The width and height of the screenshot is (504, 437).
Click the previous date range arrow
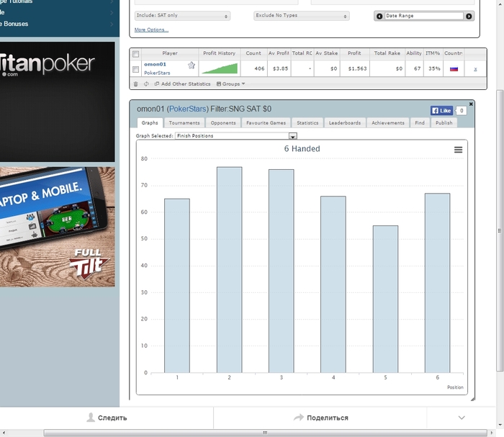tap(379, 16)
